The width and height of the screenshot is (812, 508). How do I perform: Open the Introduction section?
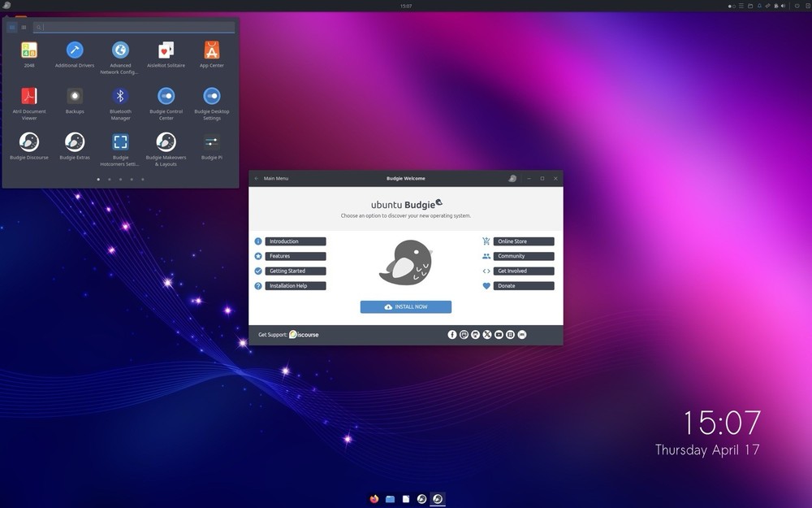pyautogui.click(x=295, y=241)
